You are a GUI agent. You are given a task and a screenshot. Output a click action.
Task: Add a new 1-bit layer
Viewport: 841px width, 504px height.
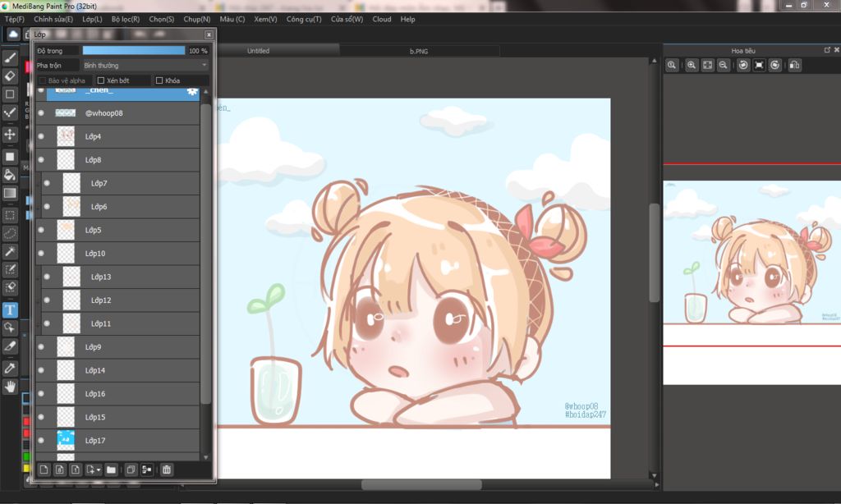pyautogui.click(x=76, y=470)
